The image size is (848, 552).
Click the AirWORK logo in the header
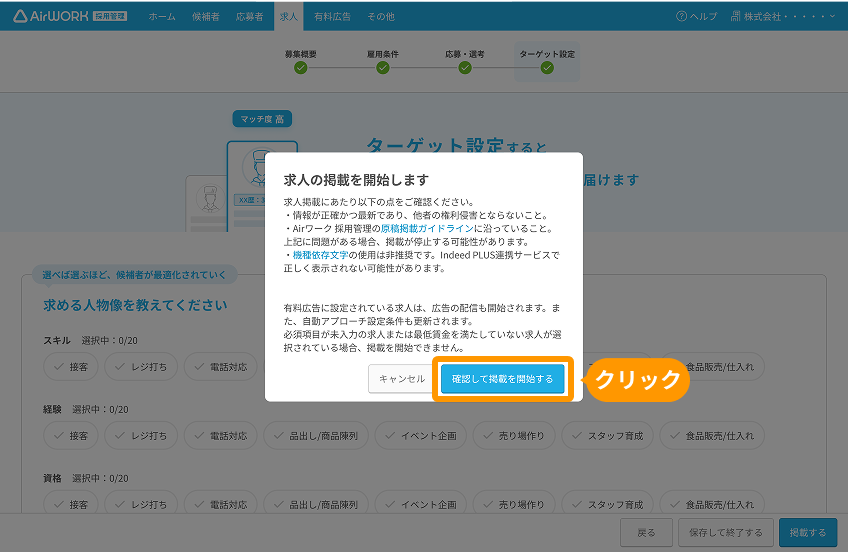[70, 16]
